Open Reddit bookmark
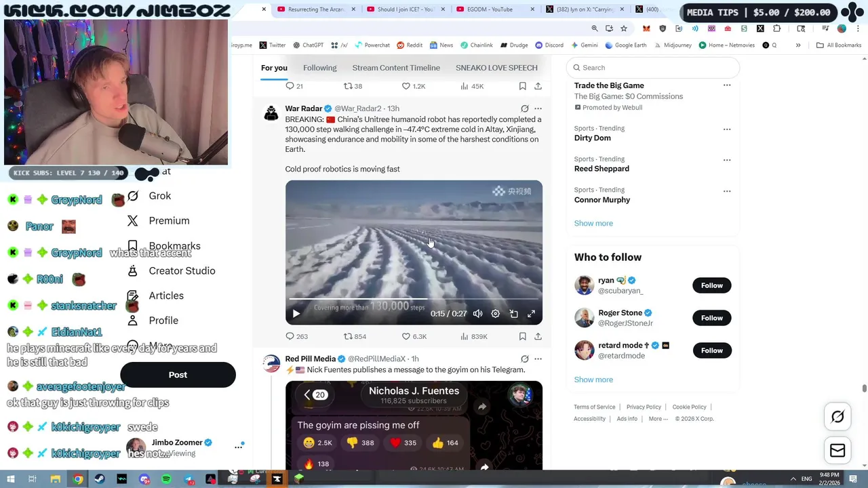The image size is (868, 488). tap(410, 45)
